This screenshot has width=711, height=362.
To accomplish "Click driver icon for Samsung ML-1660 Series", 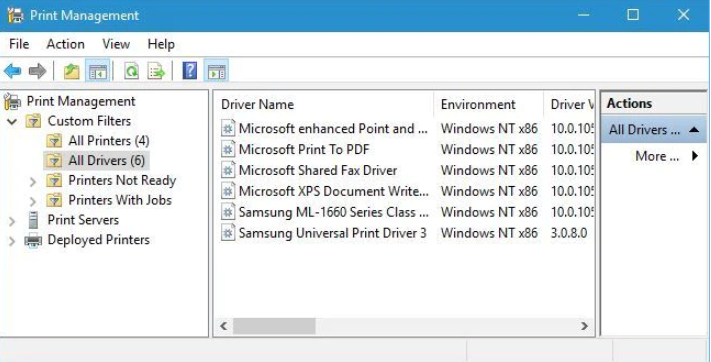I will click(x=228, y=212).
